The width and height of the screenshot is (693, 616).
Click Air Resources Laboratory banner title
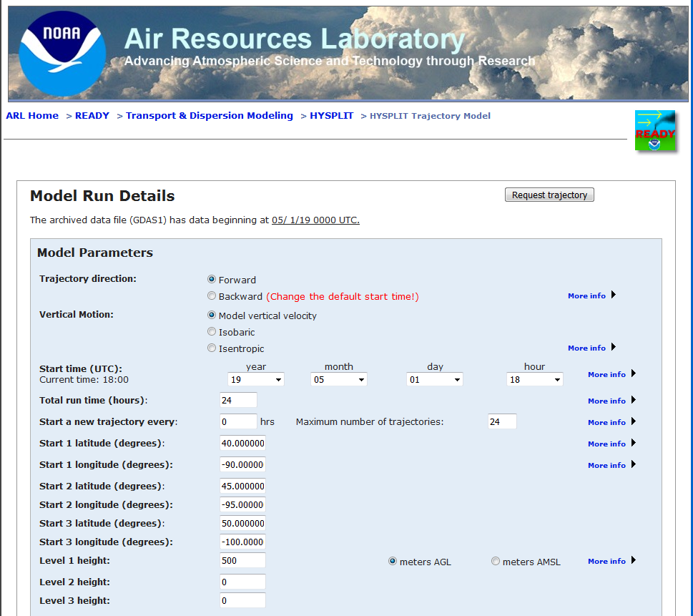pos(295,39)
